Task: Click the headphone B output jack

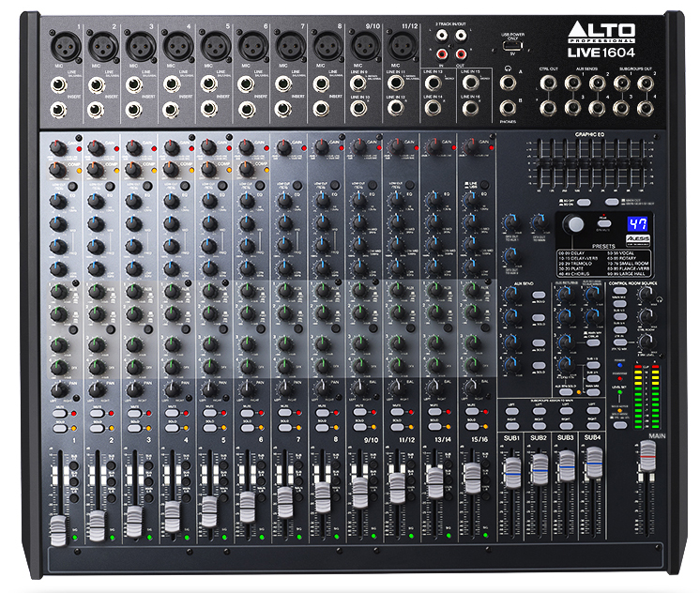Action: tap(508, 108)
